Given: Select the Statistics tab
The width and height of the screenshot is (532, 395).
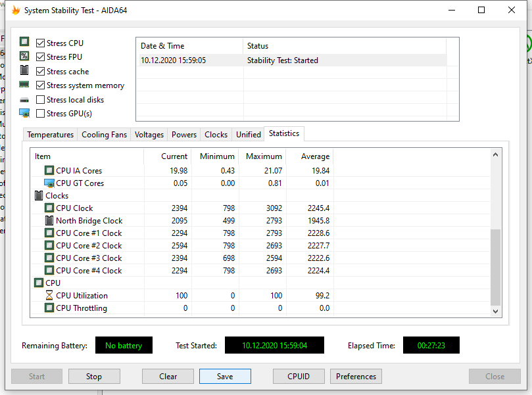Looking at the screenshot, I should [x=284, y=133].
